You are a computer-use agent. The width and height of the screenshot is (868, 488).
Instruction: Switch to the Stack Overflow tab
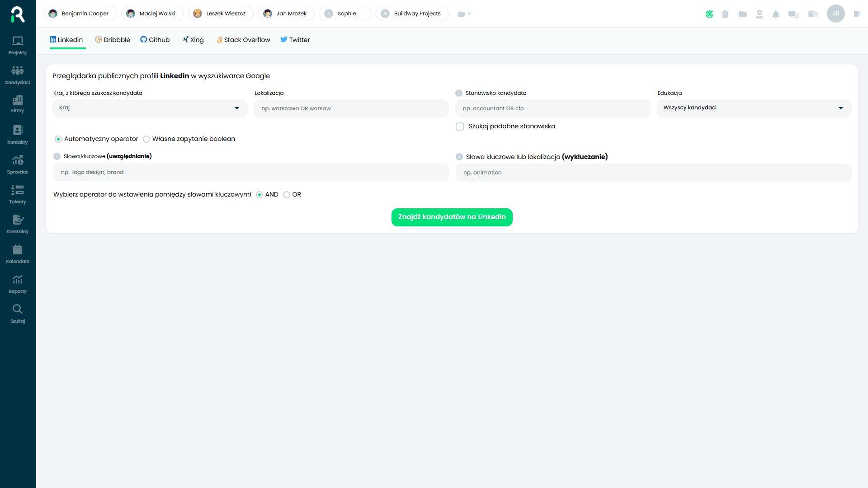coord(243,40)
